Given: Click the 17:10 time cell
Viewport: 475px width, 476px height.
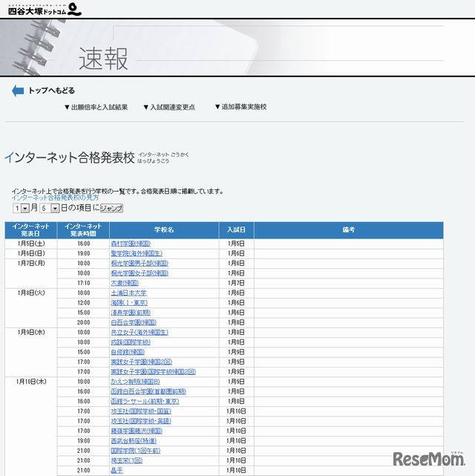Looking at the screenshot, I should (x=83, y=283).
